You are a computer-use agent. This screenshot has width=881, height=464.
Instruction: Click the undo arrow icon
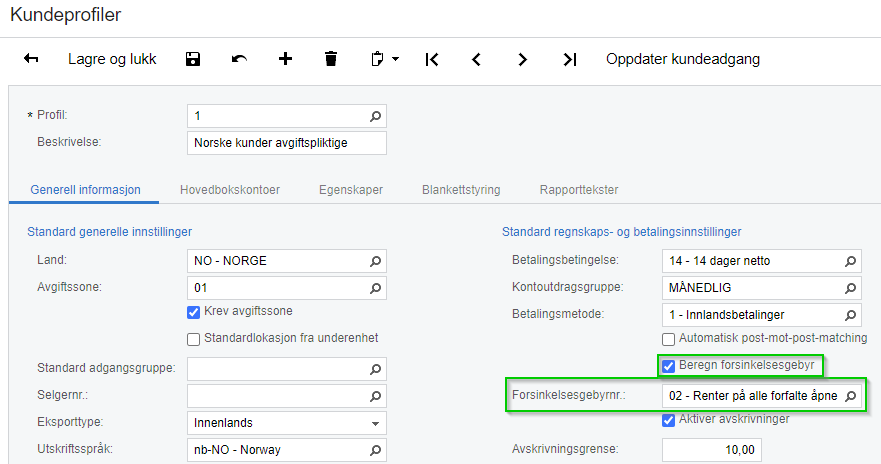239,59
